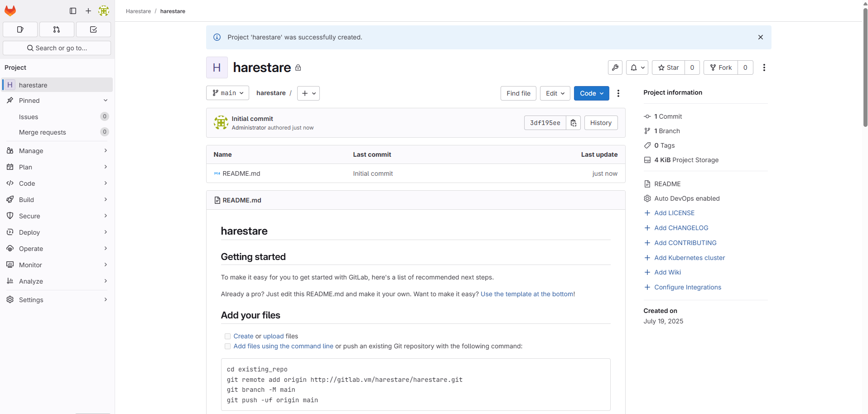Open Merge requests in the sidebar
The width and height of the screenshot is (868, 414).
click(x=58, y=132)
